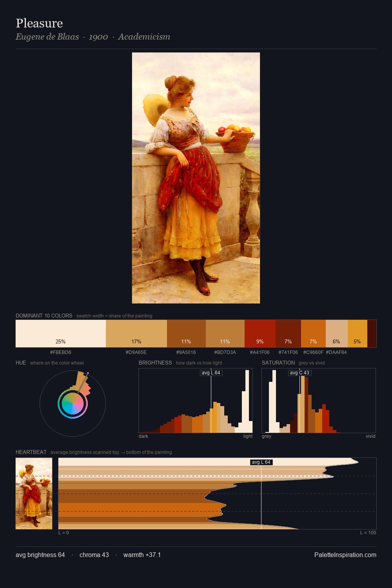This screenshot has height=588, width=392.
Task: Click the 'dark' axis label
Action: point(143,436)
